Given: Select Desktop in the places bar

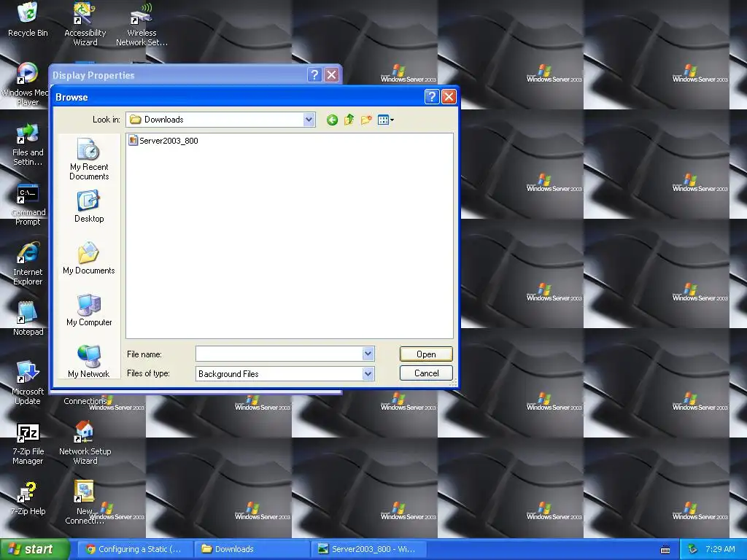Looking at the screenshot, I should click(88, 206).
